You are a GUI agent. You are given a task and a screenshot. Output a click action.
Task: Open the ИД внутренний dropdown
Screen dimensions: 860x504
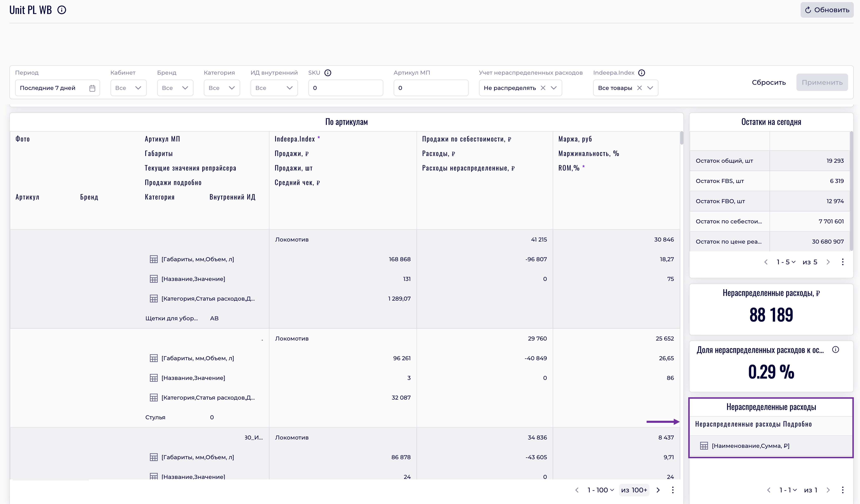(274, 88)
